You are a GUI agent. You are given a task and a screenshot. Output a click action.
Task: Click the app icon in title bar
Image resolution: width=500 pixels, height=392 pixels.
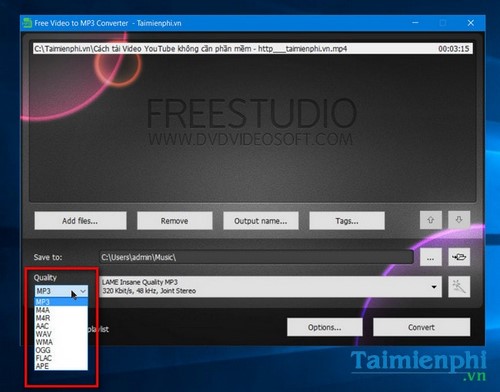point(27,23)
